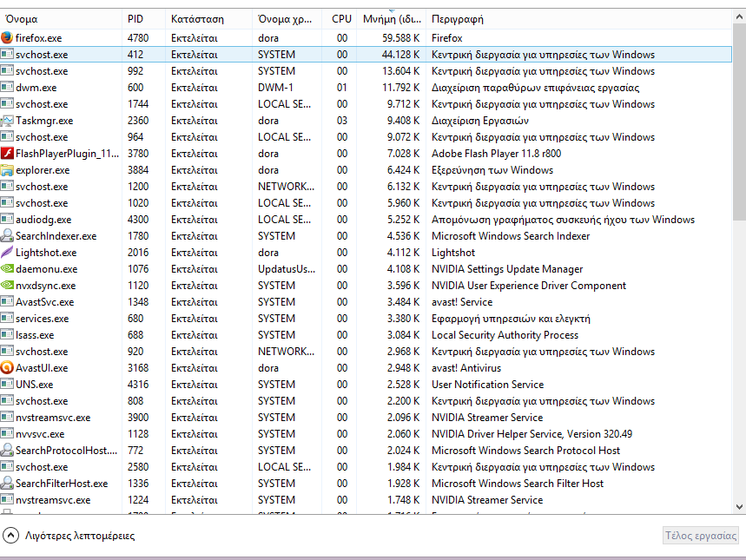746x560 pixels.
Task: Click the lsass.exe icon
Action: [x=7, y=334]
